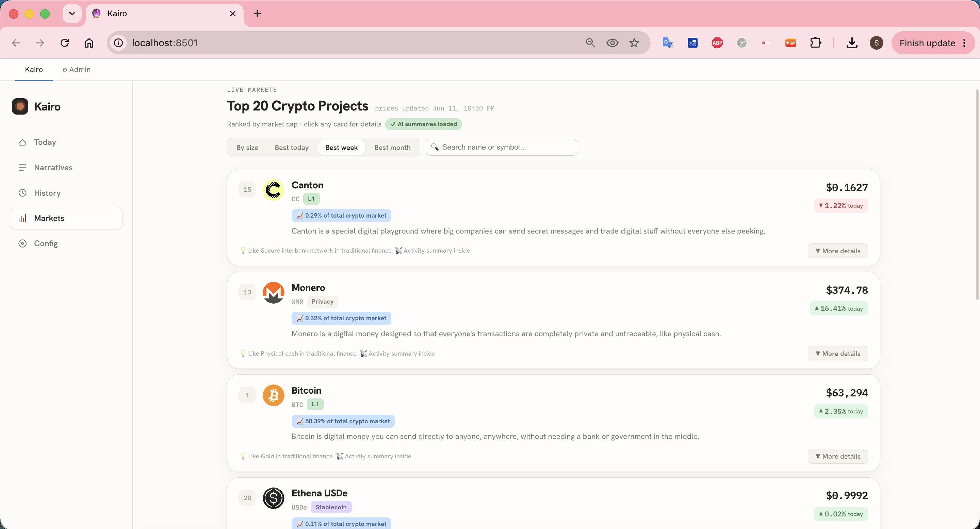Screen dimensions: 980x529
Task: Click the Top 20 Crypto Projects heading
Action: pyautogui.click(x=297, y=106)
